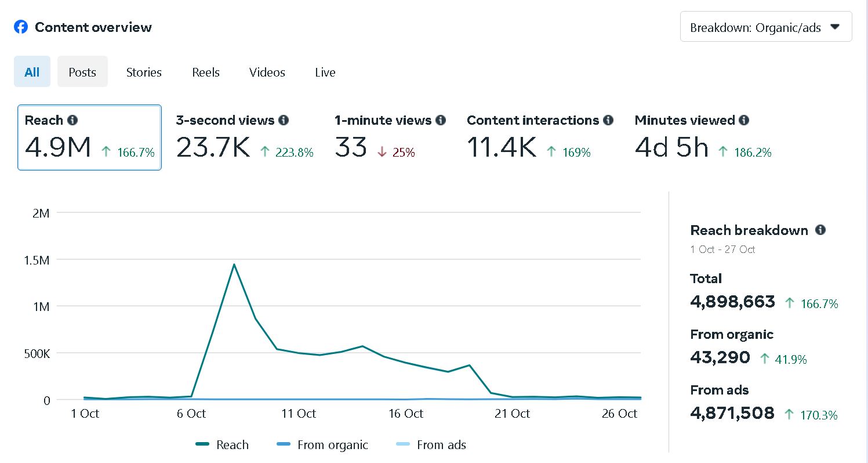Select the Reach metric card
Viewport: 868px width, 463px height.
click(x=89, y=138)
